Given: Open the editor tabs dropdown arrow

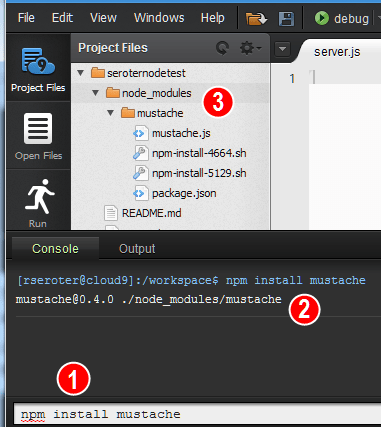Looking at the screenshot, I should tap(282, 49).
